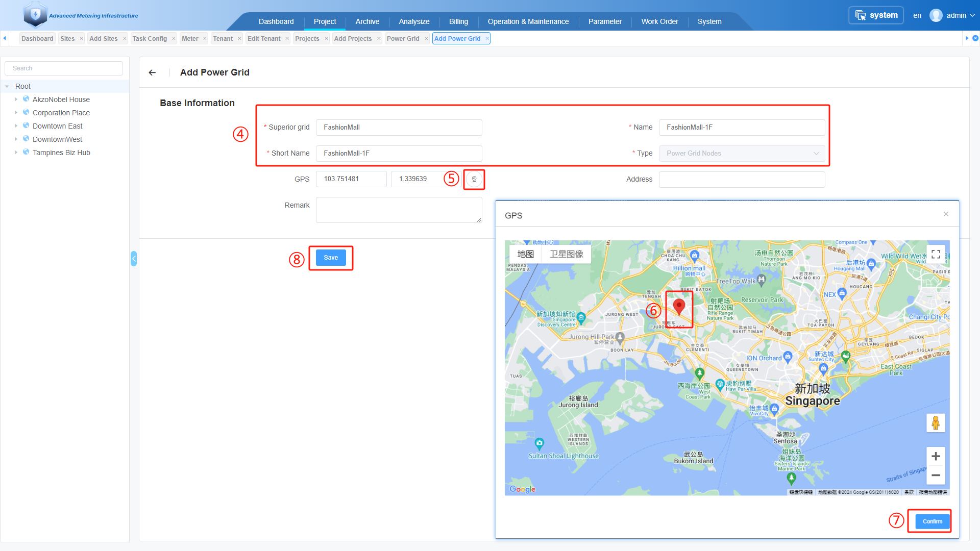Open Street View pegman on the map

click(936, 423)
